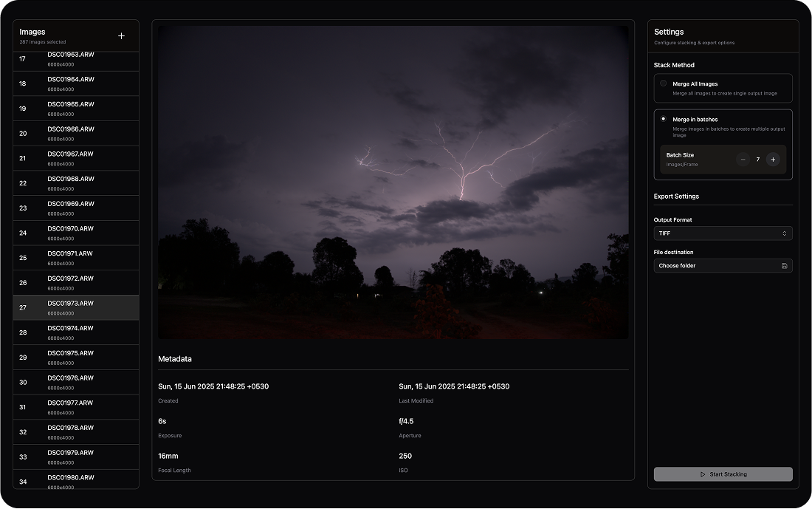Click the highlighted DSC01973.ARW entry

[x=76, y=308]
